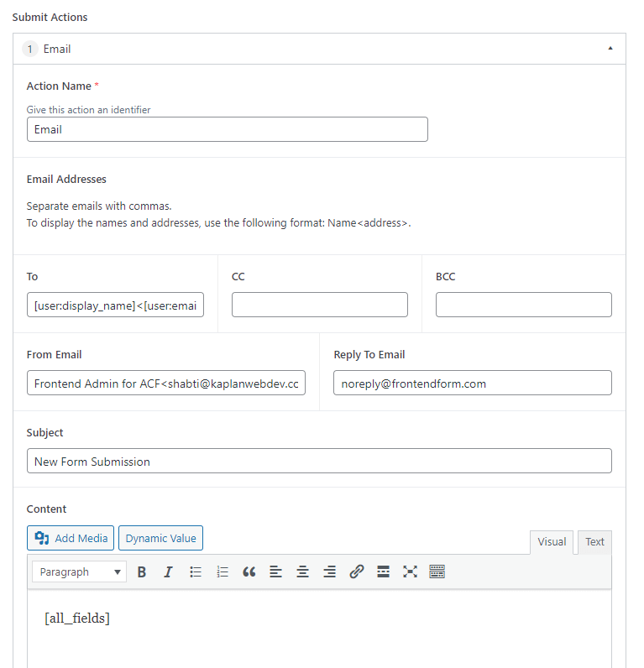Align text right in editor
This screenshot has height=668, width=644.
[329, 571]
